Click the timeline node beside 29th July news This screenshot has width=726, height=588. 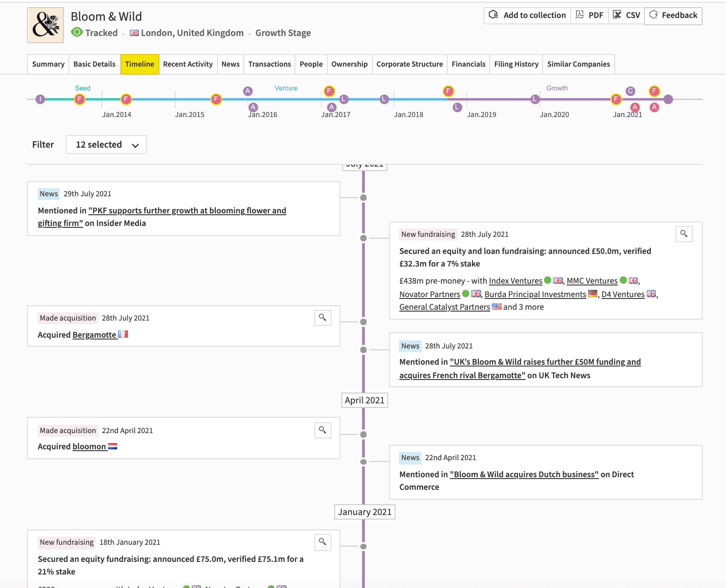[x=363, y=198]
